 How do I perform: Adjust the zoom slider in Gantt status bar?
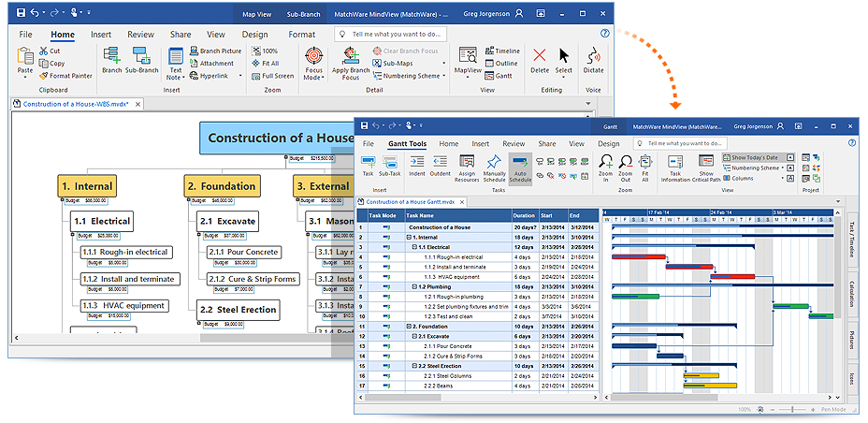[x=791, y=409]
